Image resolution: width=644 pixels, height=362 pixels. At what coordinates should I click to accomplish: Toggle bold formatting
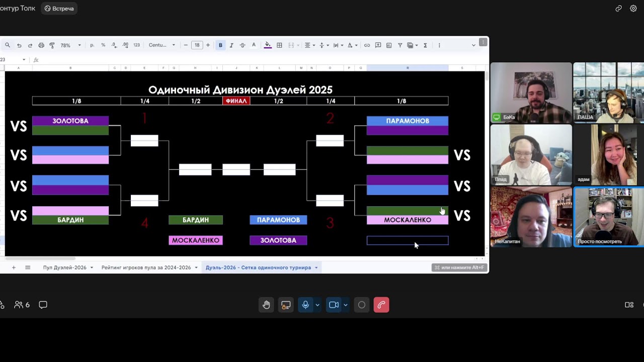click(220, 45)
